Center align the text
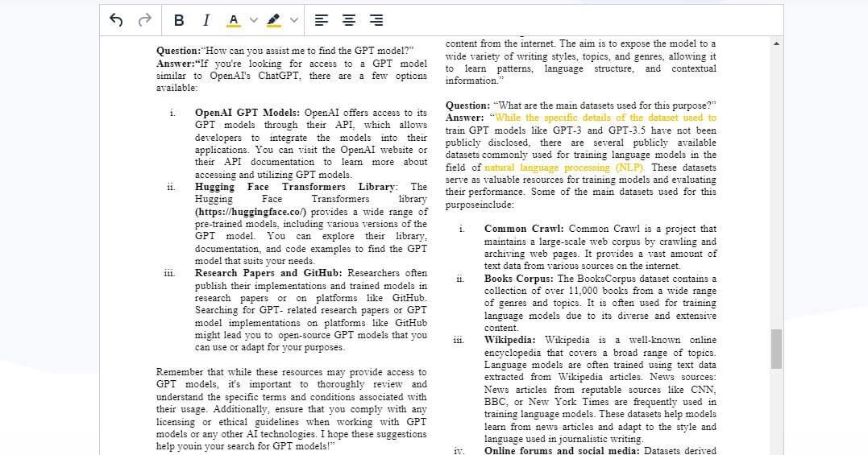Viewport: 868px width, 455px height. 349,20
